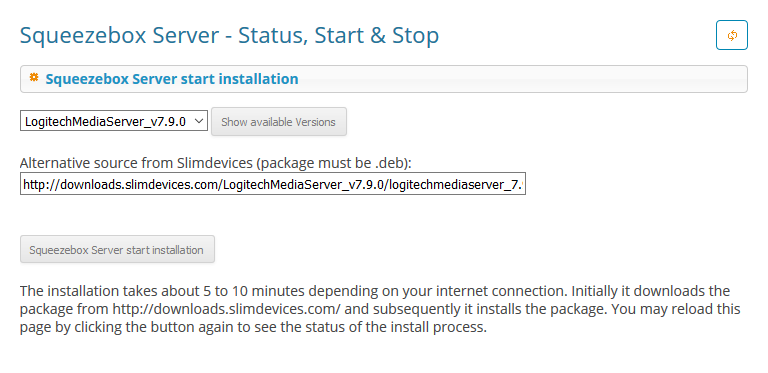Image resolution: width=768 pixels, height=373 pixels.
Task: Click the 'Alternative source from Slimdevices' label
Action: point(136,163)
